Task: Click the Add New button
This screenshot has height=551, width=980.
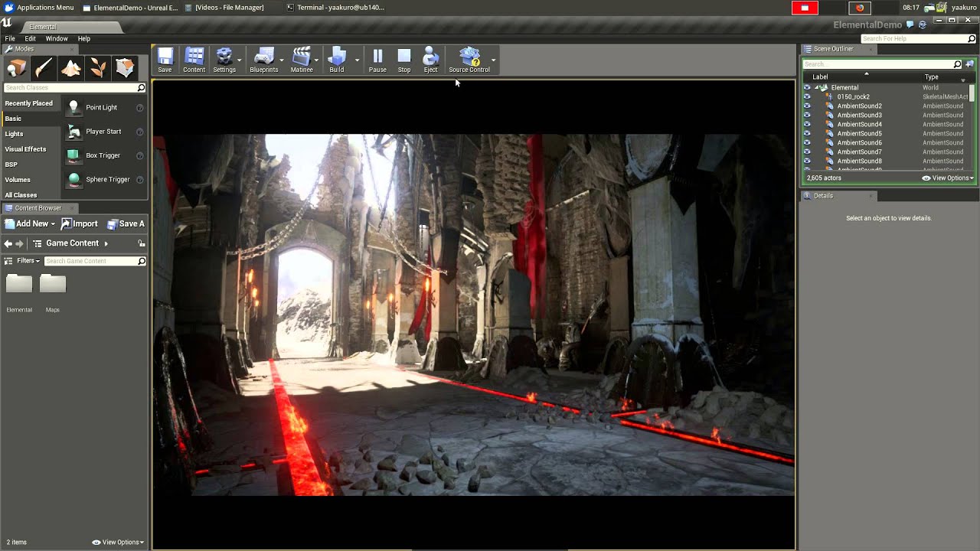Action: click(x=30, y=223)
